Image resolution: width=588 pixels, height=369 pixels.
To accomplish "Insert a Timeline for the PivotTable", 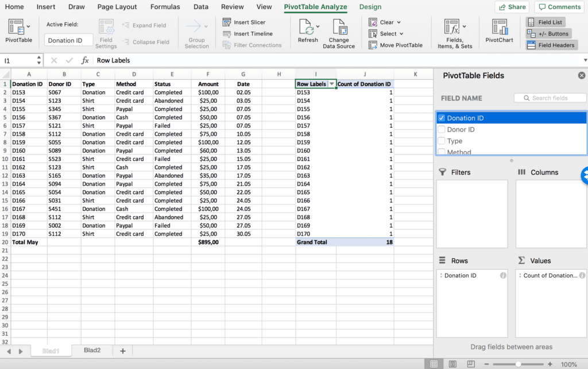I will point(253,33).
